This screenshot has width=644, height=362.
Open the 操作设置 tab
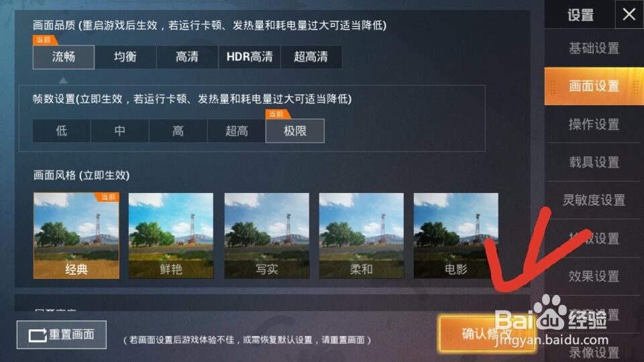594,125
